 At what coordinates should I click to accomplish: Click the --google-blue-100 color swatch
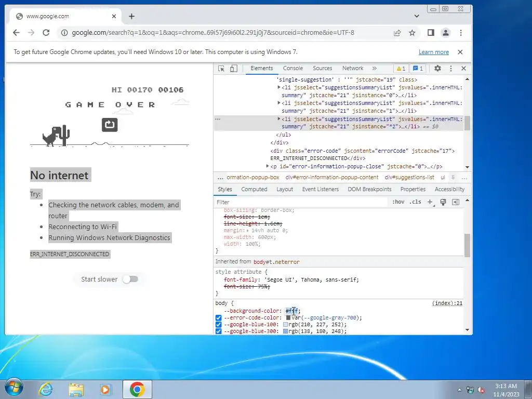tap(285, 325)
